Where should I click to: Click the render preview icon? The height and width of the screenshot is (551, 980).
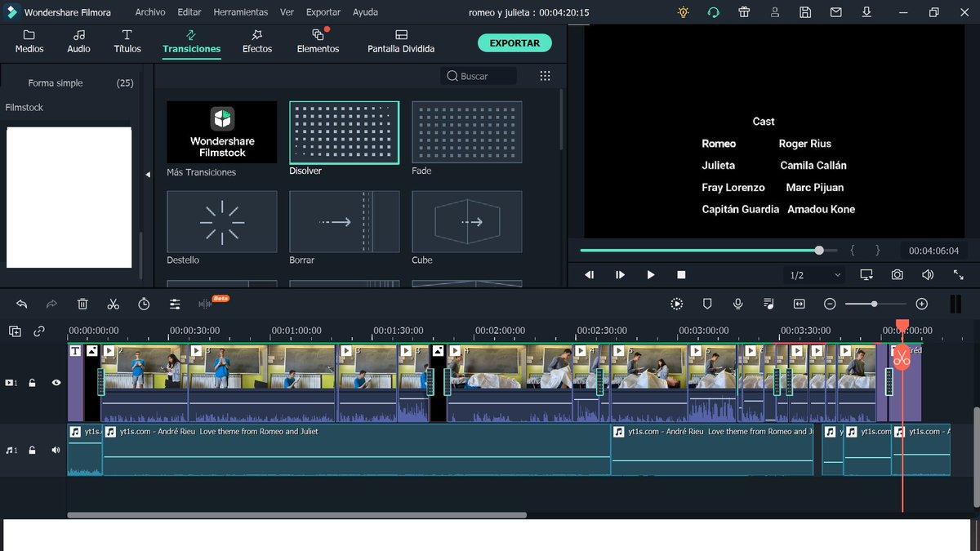(677, 304)
